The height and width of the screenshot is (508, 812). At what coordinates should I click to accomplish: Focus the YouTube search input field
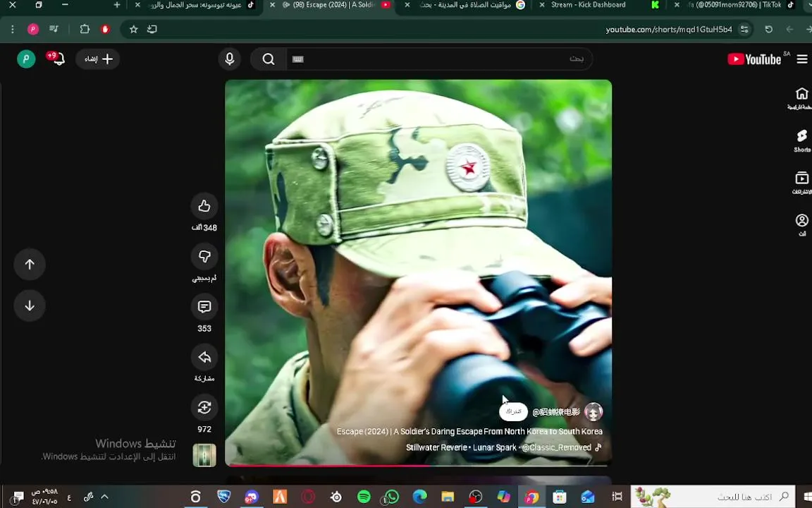(439, 59)
